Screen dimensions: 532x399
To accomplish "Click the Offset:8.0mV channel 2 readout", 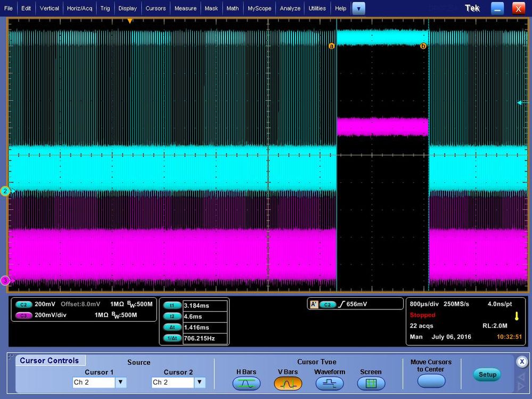I will click(80, 304).
